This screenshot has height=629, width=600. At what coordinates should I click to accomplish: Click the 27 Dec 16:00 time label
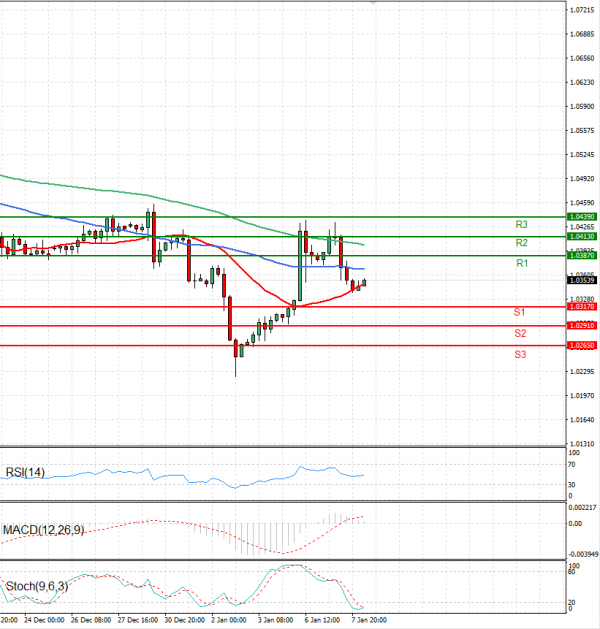tap(138, 620)
